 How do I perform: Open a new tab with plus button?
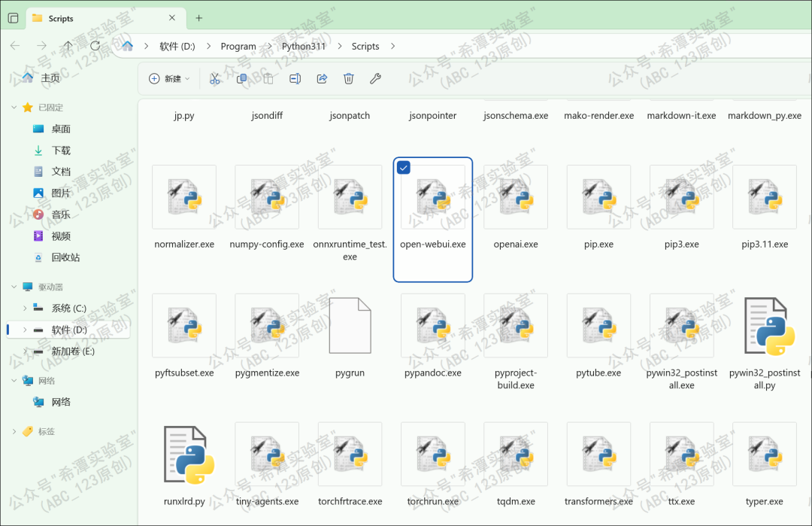[198, 18]
